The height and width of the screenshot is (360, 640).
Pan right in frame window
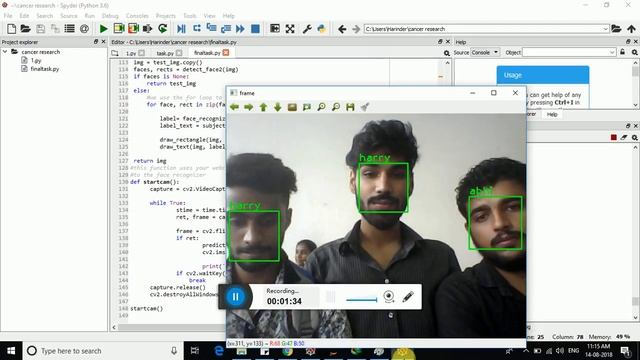(x=249, y=107)
